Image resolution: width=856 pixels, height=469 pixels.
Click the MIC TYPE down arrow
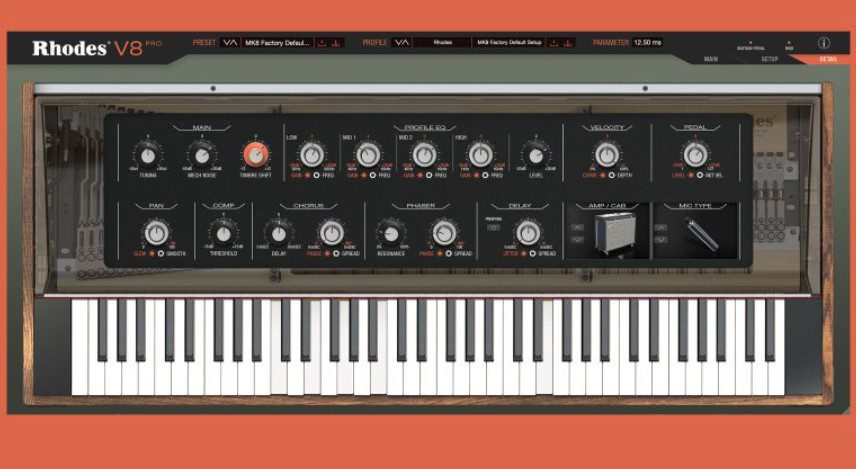(x=661, y=239)
